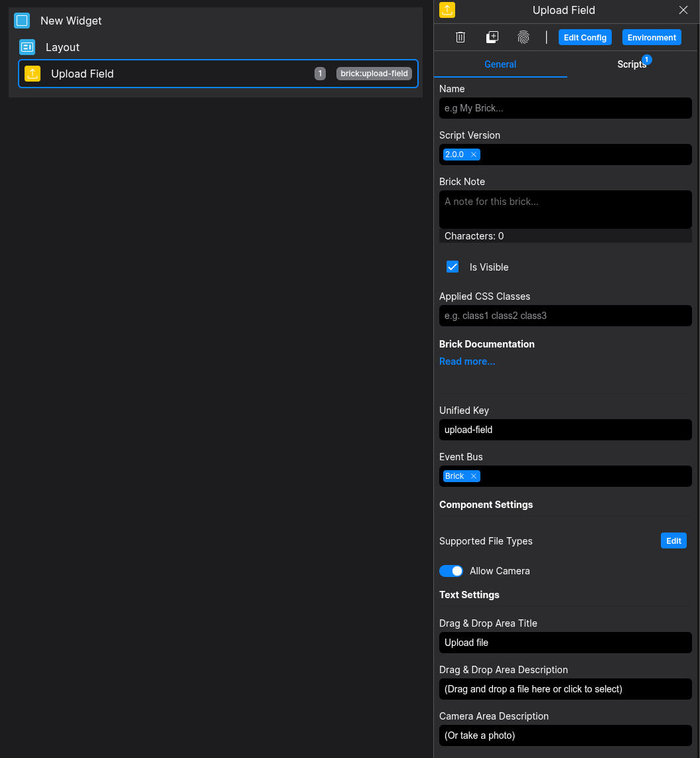Delete the brick with the trash icon
Image resolution: width=700 pixels, height=758 pixels.
coord(460,37)
